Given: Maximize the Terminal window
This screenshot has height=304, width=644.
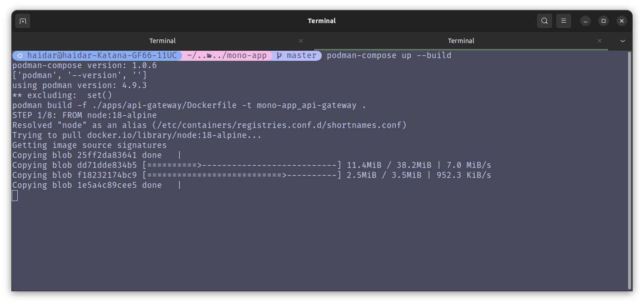Looking at the screenshot, I should point(603,21).
